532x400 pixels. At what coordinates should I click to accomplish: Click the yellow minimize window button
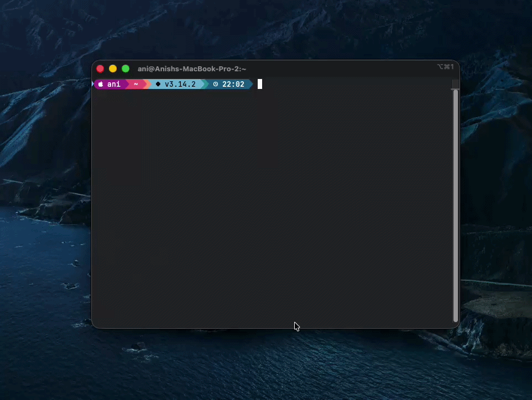pos(113,69)
